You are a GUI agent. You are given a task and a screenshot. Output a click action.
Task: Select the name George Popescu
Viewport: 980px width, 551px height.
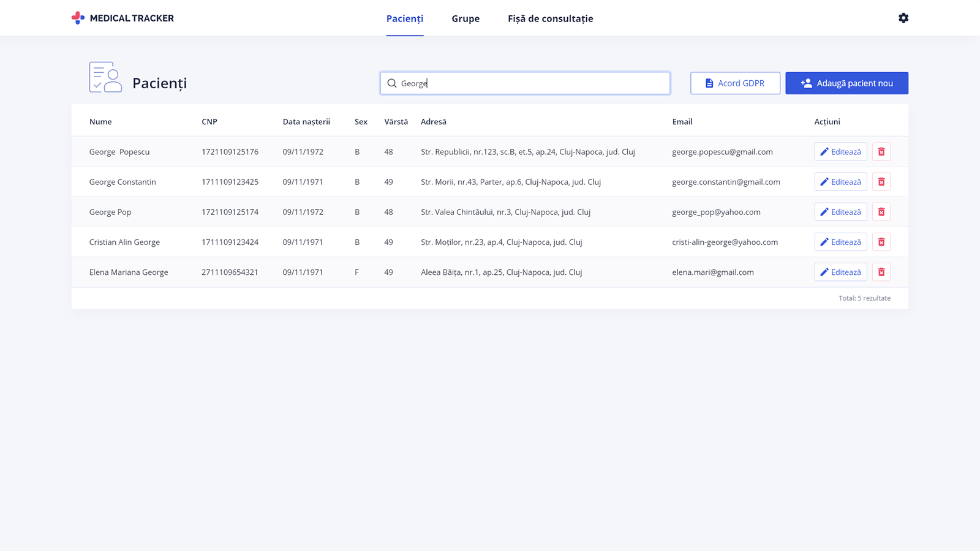point(119,152)
